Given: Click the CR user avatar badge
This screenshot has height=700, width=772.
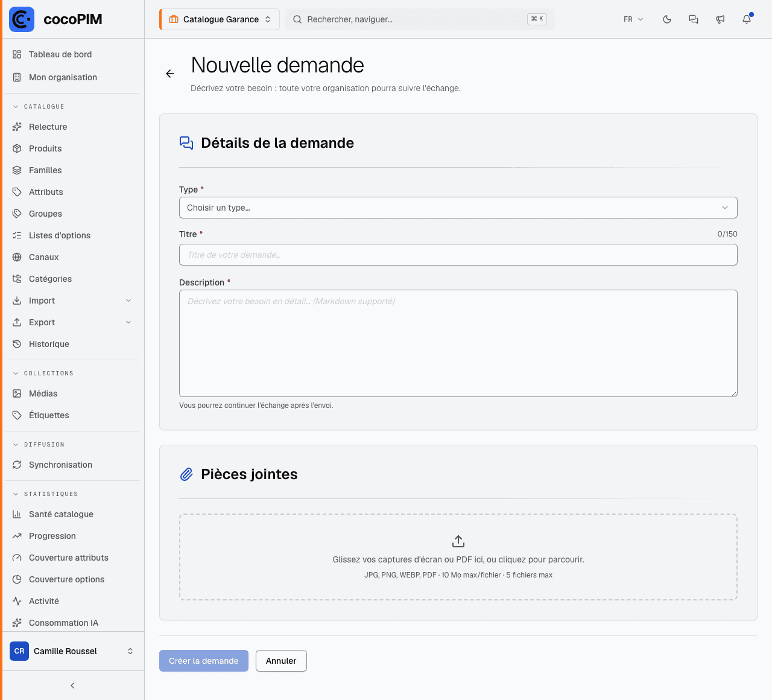Looking at the screenshot, I should [x=19, y=651].
